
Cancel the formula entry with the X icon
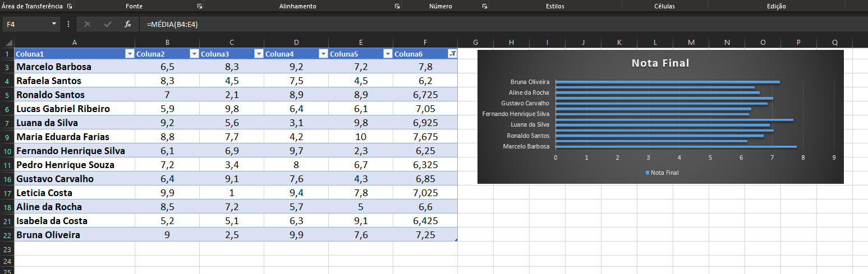88,24
